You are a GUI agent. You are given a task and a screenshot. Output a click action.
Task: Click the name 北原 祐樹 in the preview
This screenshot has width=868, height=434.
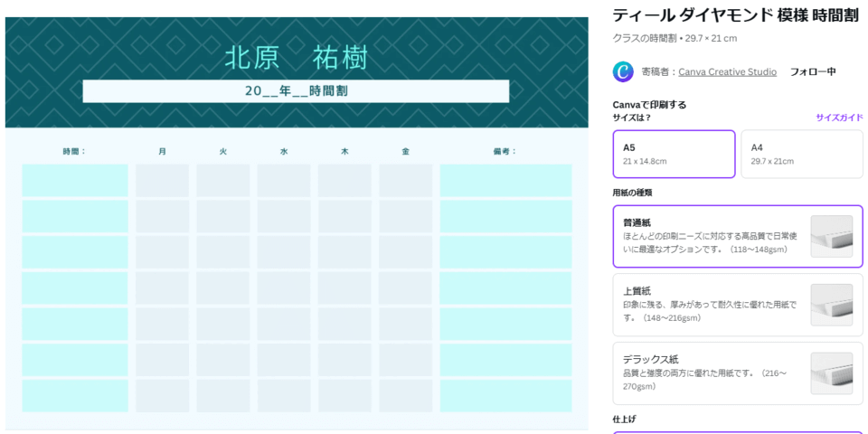296,58
